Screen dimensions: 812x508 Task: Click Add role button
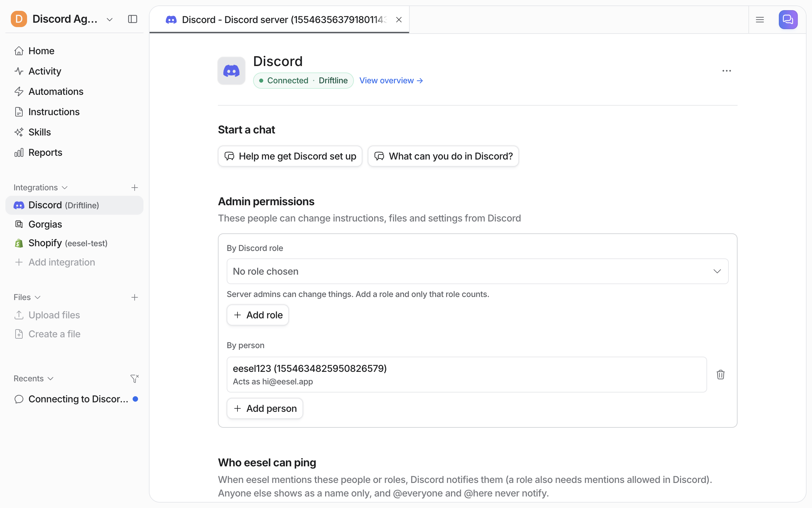(258, 315)
